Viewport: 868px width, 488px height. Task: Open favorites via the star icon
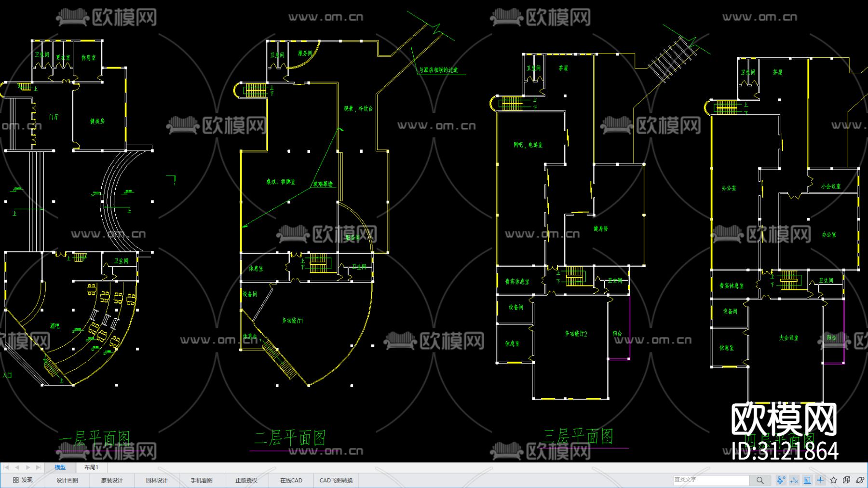[834, 480]
